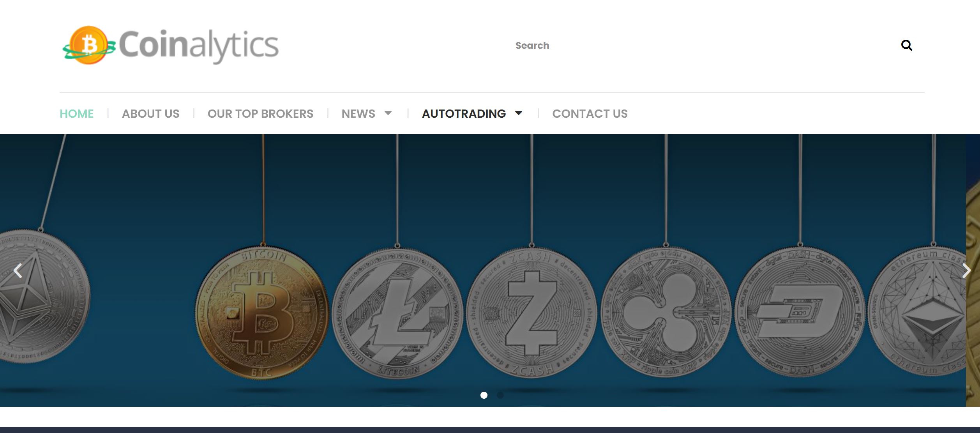Click the magnifying glass search icon
This screenshot has height=433, width=980.
906,46
